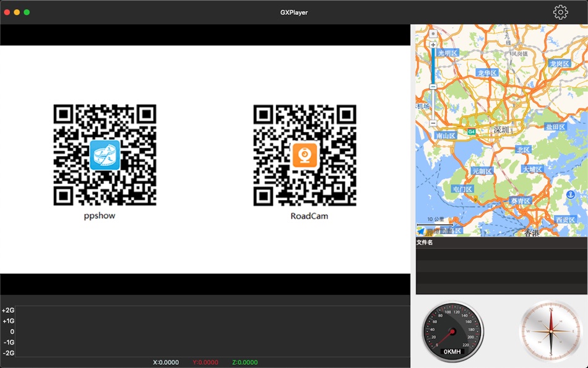Click the map zoom slider handle
588x368 pixels.
pyautogui.click(x=433, y=87)
